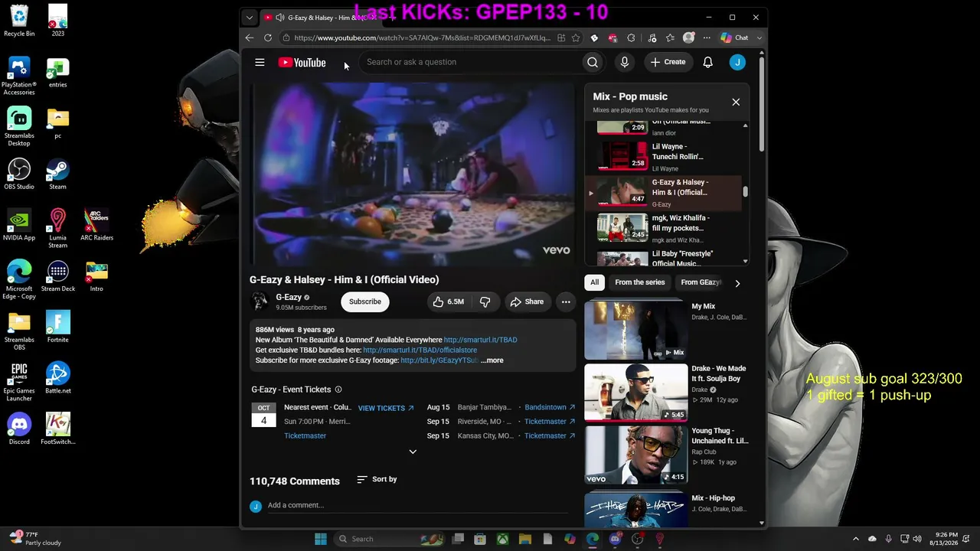
Task: Start voice search with the microphone
Action: coord(625,62)
